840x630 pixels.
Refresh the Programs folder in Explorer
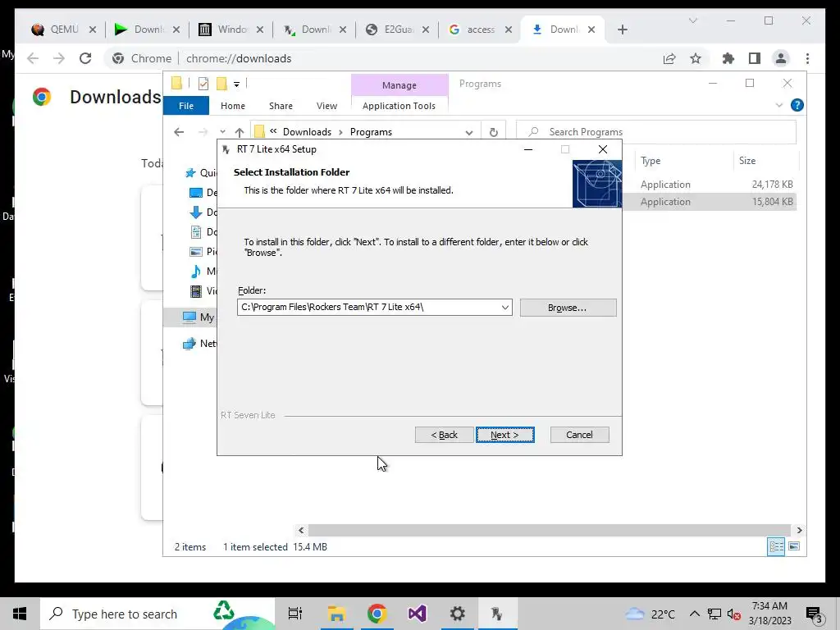point(493,132)
